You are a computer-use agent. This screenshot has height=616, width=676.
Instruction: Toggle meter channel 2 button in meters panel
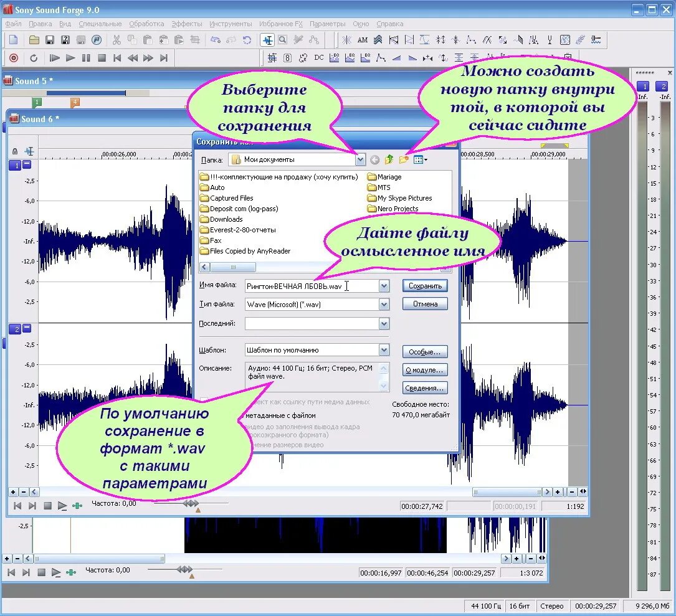[662, 86]
